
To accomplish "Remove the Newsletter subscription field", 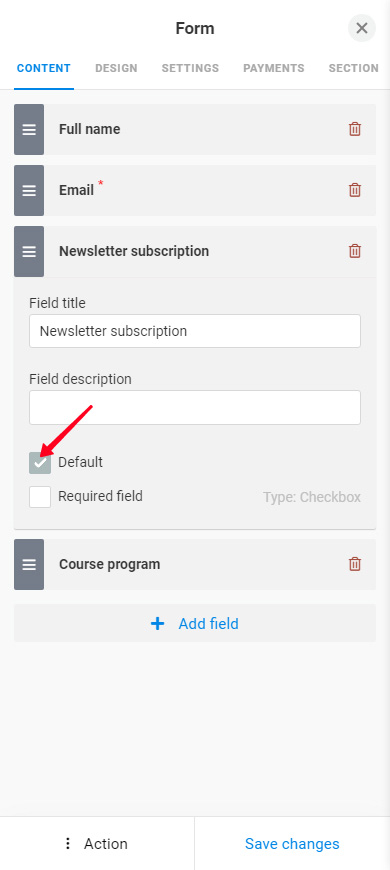I will [x=354, y=251].
